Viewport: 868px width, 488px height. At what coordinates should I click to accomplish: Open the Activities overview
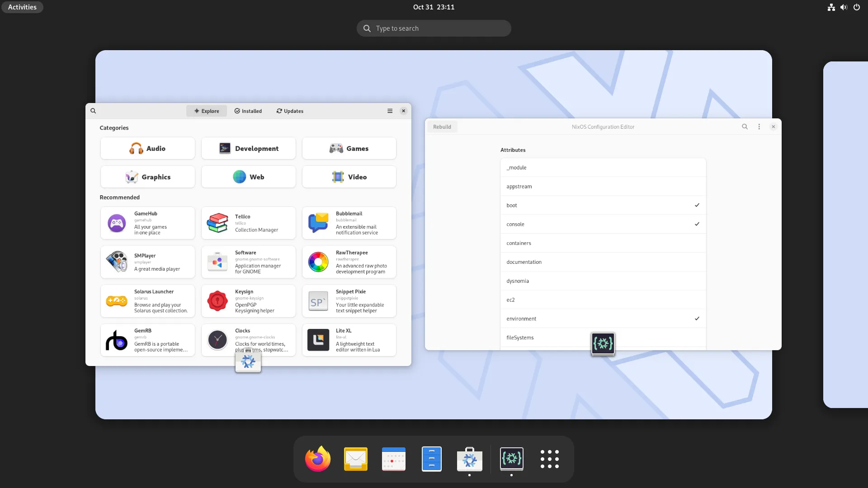pyautogui.click(x=22, y=7)
